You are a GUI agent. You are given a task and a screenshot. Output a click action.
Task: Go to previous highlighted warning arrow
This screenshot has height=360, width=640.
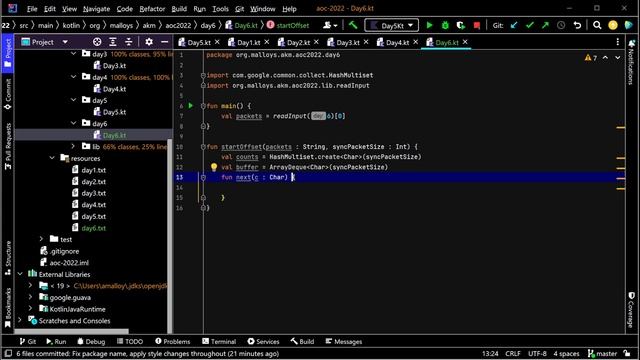coord(605,58)
